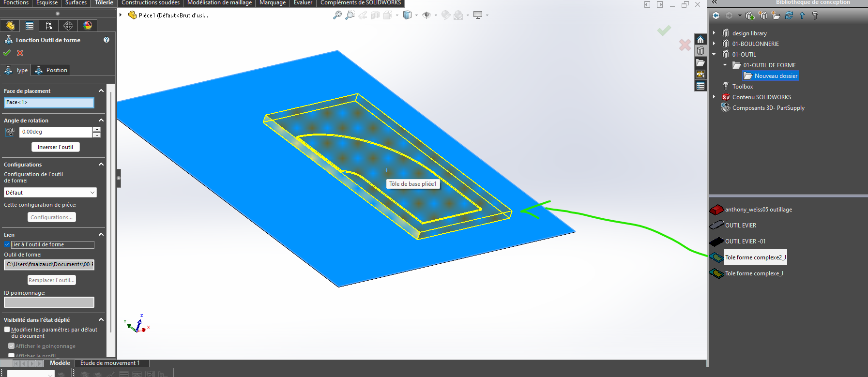
Task: Click the Zoom to Fit magnifier icon
Action: click(337, 15)
